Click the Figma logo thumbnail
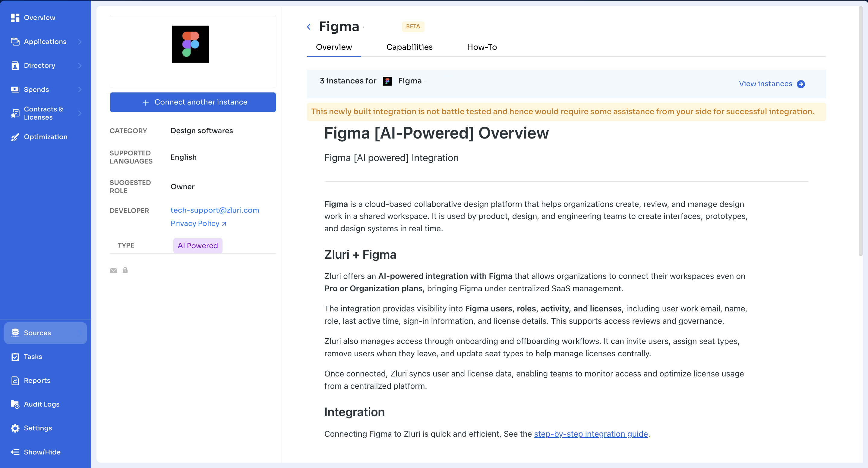This screenshot has height=468, width=868. [190, 44]
